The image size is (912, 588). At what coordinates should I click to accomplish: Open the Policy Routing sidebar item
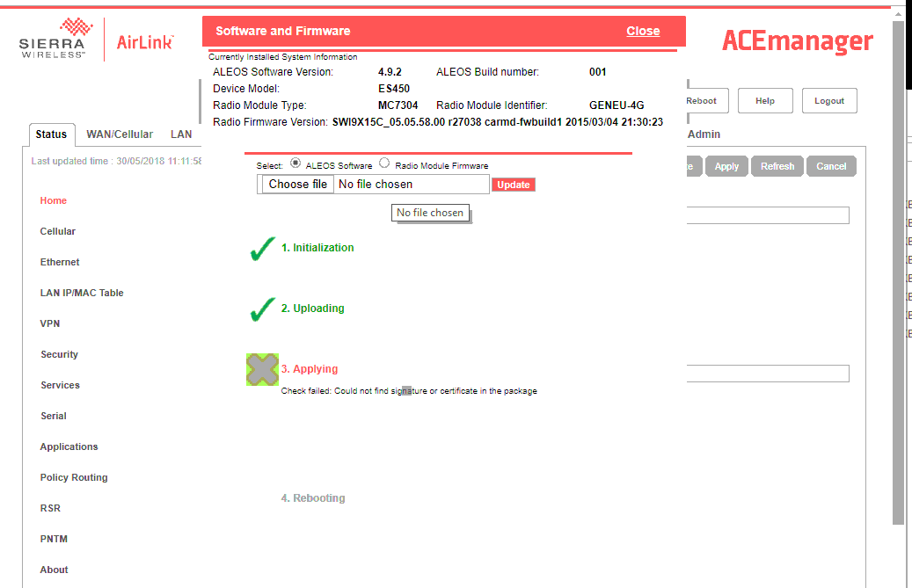click(x=74, y=477)
